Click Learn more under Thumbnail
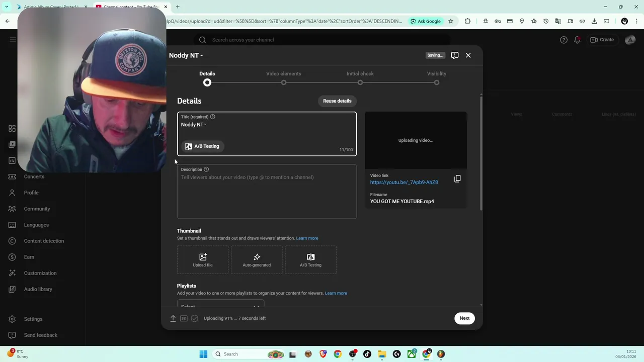 pos(307,238)
